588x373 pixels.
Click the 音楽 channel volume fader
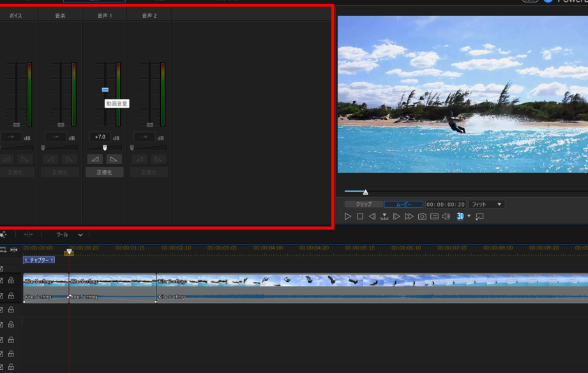tap(61, 124)
